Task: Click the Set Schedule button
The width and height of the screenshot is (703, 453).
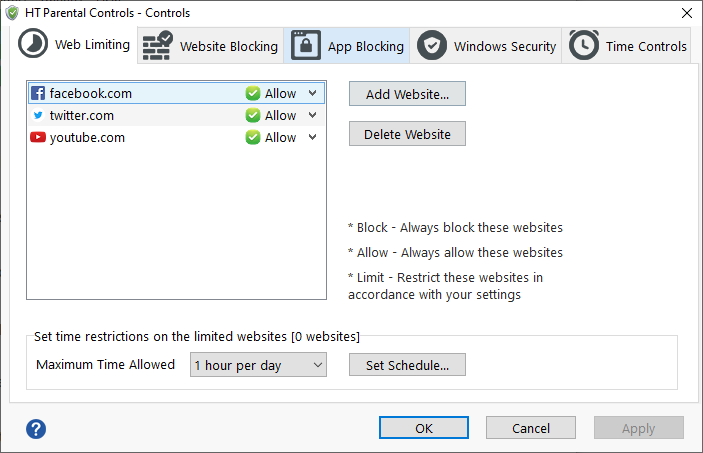Action: (407, 365)
